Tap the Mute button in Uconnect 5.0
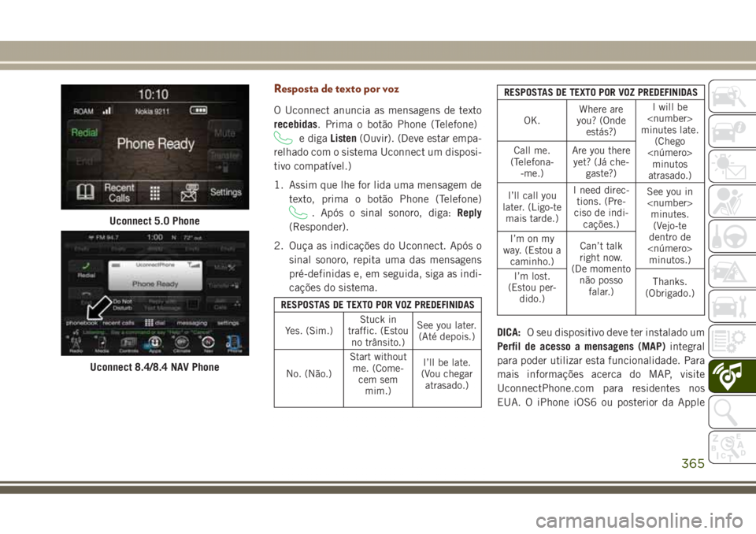Screen dimensions: 756x534 coord(224,132)
